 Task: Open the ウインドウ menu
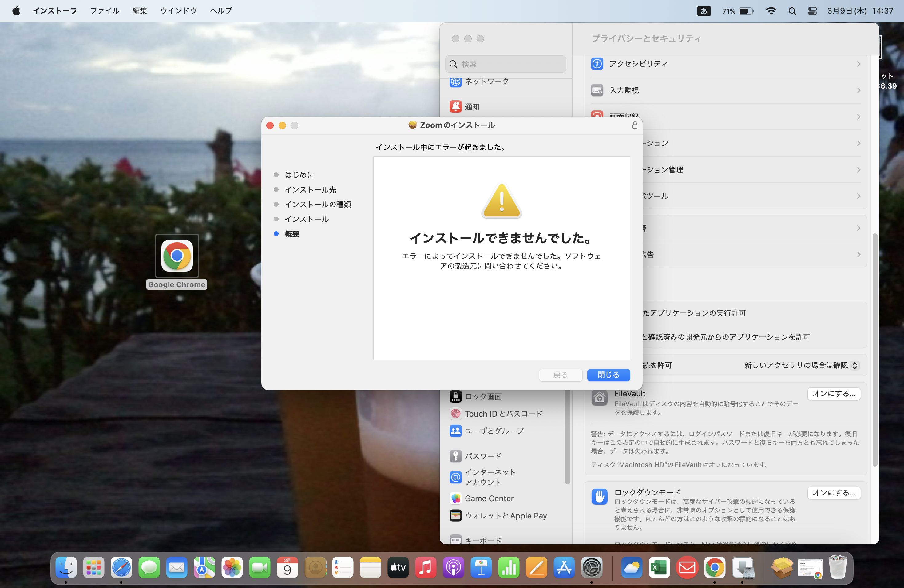[178, 11]
